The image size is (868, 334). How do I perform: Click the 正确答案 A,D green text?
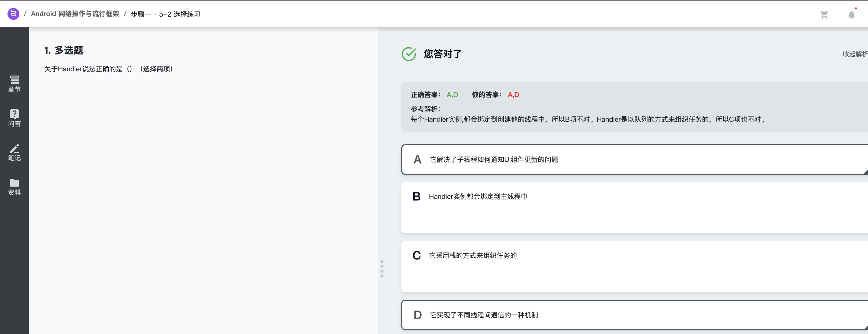click(452, 95)
